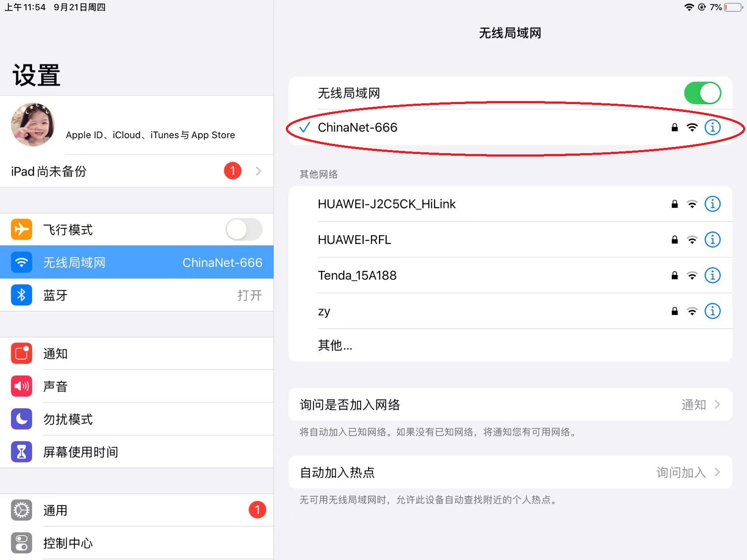The image size is (747, 560).
Task: Open 通知 settings in sidebar
Action: (x=137, y=353)
